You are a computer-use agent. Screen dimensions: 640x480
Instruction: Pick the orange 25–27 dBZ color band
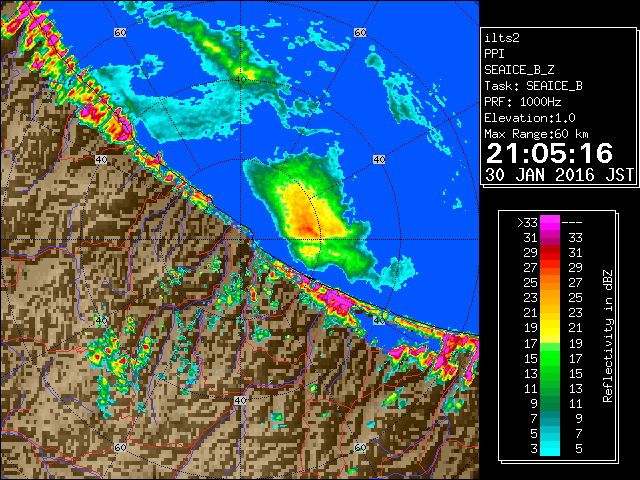click(x=550, y=282)
